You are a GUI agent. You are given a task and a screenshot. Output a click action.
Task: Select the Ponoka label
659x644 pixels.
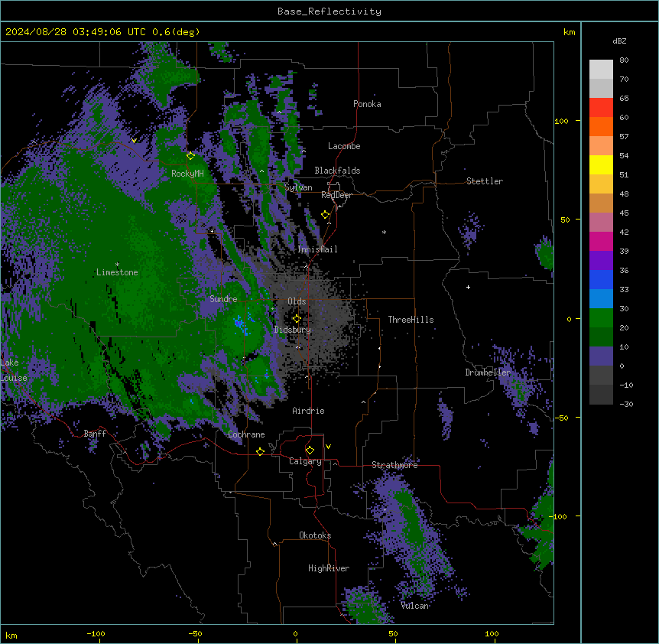pyautogui.click(x=367, y=104)
